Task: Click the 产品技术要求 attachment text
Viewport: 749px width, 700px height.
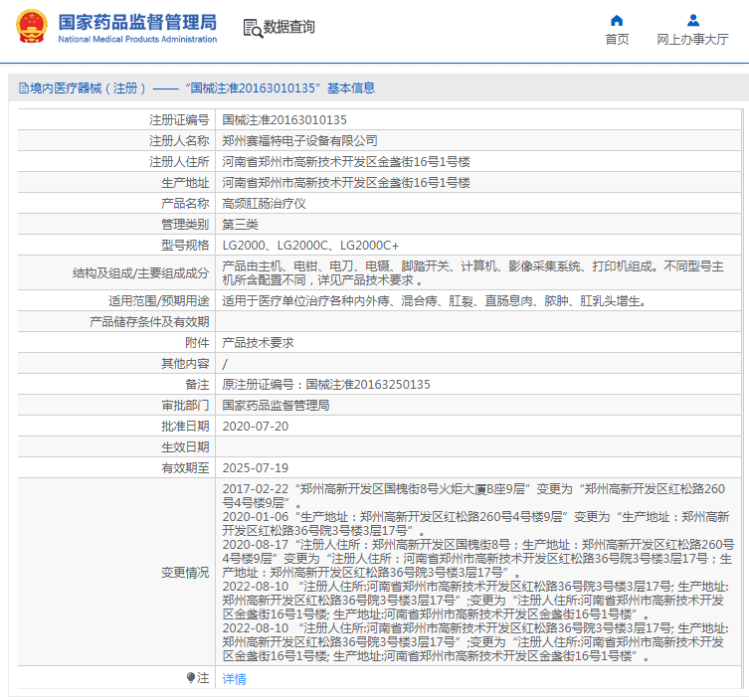Action: tap(258, 342)
